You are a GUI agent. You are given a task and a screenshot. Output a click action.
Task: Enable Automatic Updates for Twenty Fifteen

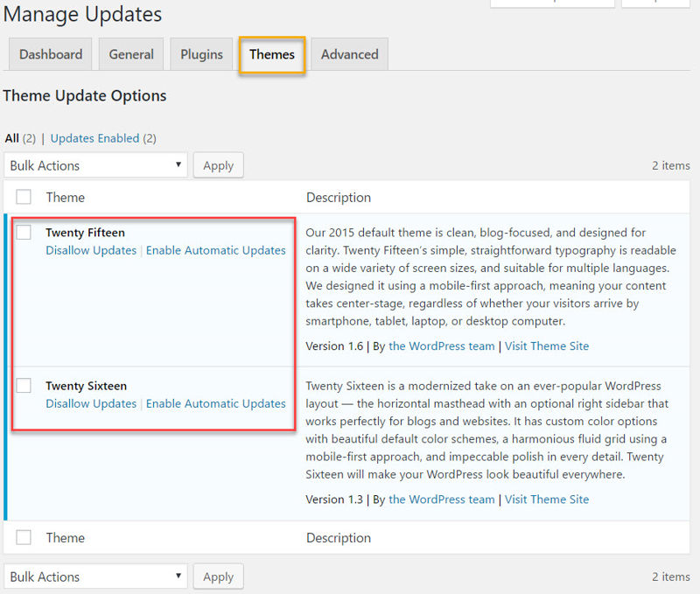215,249
